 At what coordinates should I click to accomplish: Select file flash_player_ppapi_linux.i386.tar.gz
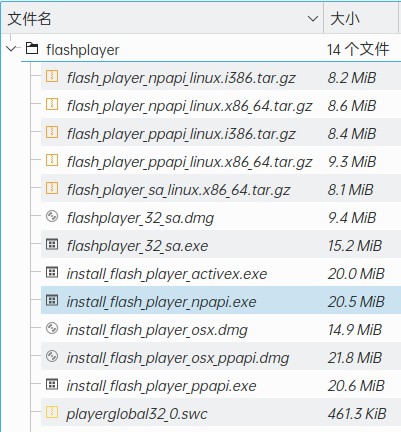[x=181, y=134]
